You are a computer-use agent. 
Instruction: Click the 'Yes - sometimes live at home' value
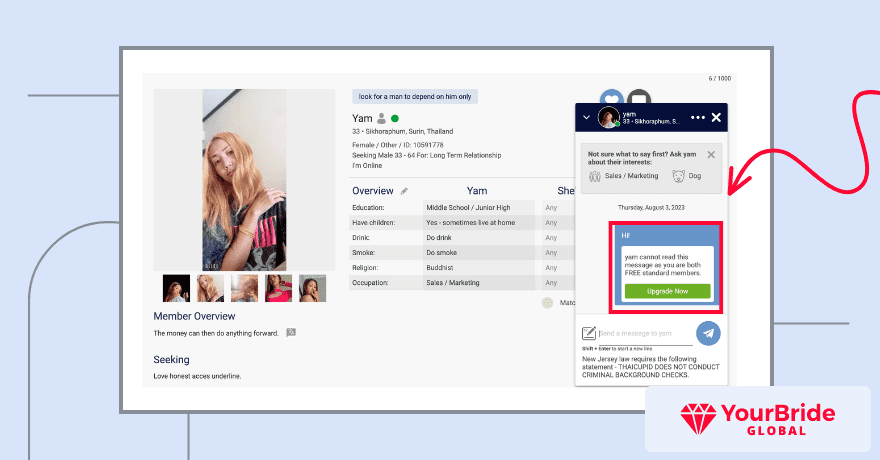click(470, 223)
